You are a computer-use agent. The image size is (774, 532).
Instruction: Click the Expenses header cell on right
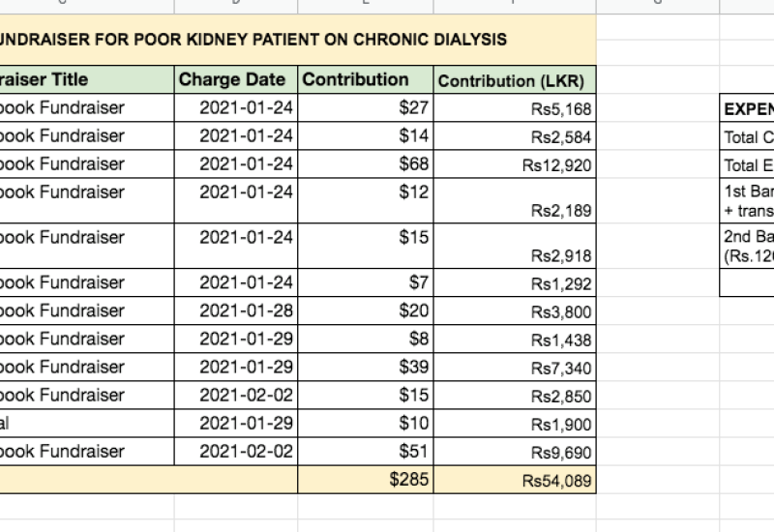point(747,108)
